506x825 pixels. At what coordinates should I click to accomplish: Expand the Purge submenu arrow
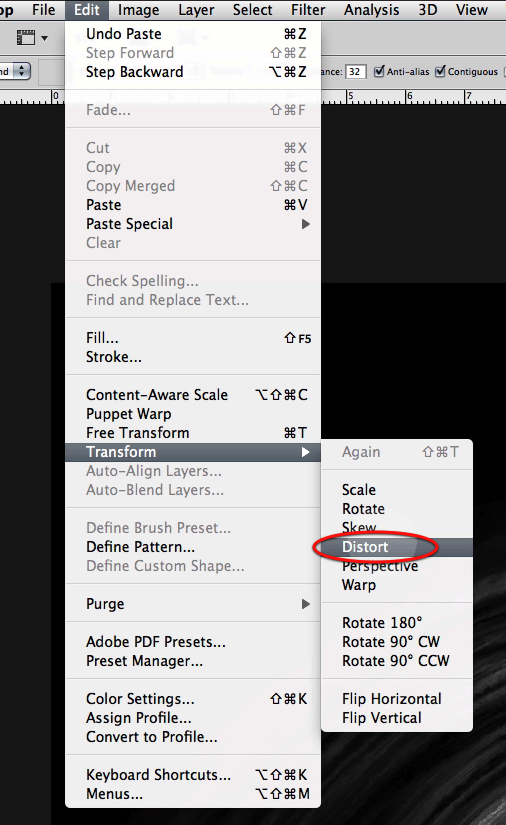click(306, 604)
